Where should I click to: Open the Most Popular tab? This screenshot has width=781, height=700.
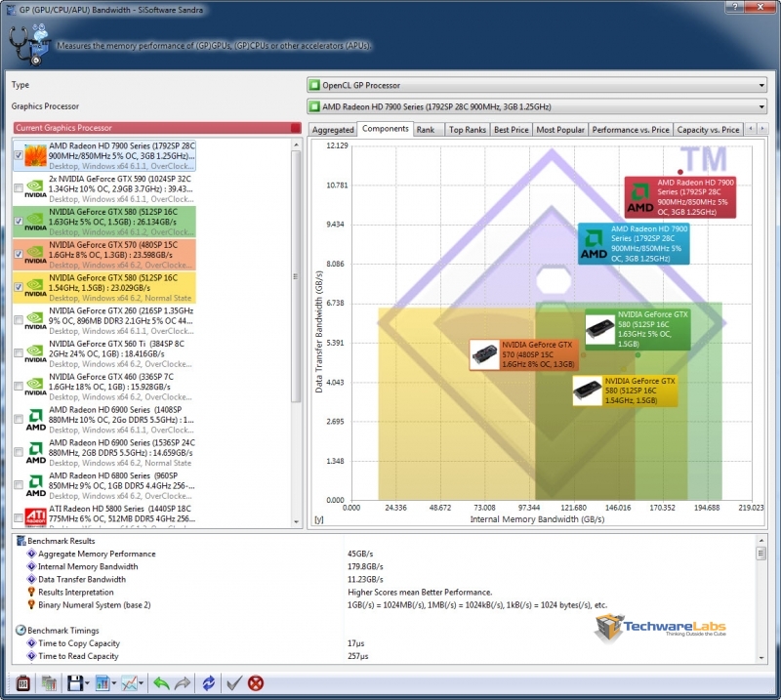click(560, 130)
